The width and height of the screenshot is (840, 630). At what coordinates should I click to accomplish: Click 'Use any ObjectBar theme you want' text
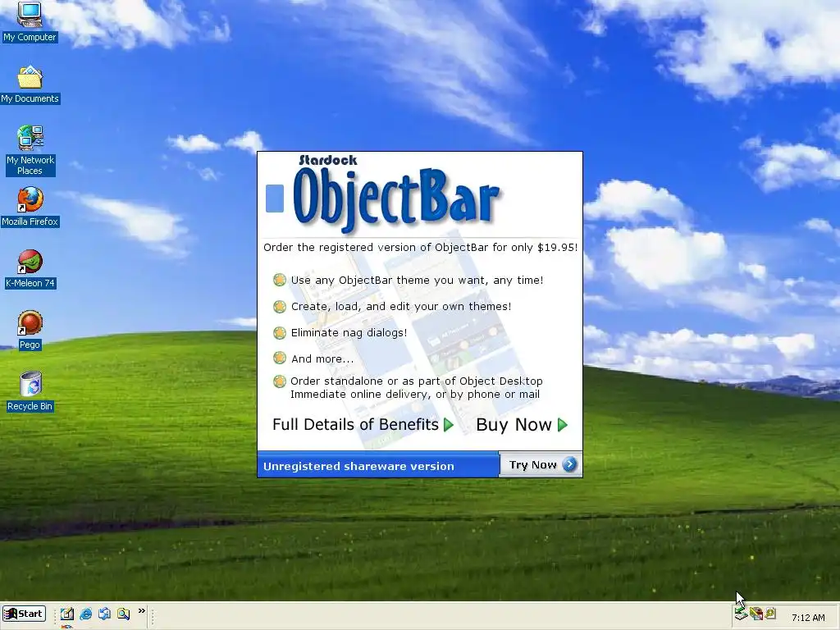[x=417, y=281]
